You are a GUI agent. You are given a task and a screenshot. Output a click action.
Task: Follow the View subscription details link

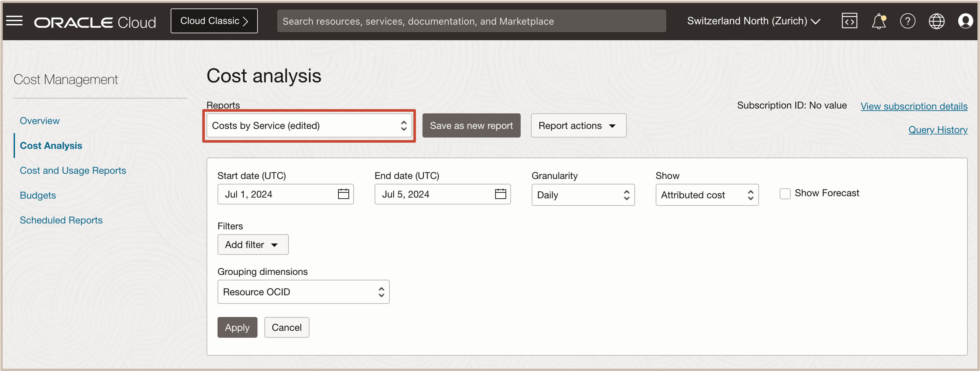[x=914, y=106]
